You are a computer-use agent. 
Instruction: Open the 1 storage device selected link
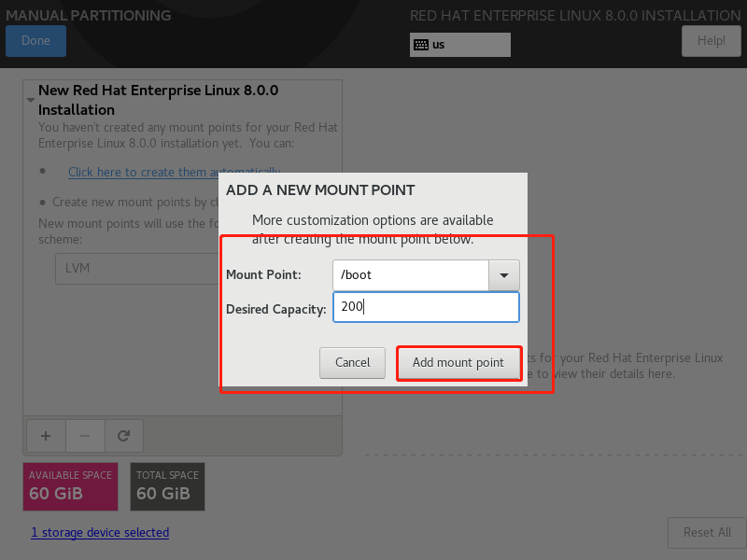click(100, 532)
